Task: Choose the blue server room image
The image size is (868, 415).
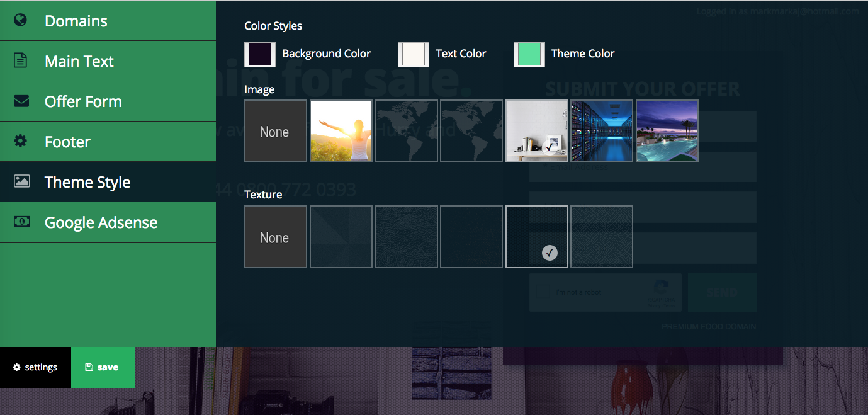Action: (x=602, y=131)
